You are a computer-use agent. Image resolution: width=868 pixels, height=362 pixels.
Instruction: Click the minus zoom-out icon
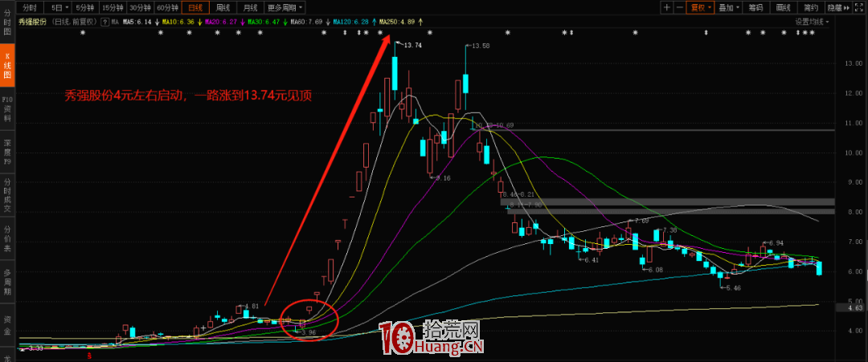[679, 8]
